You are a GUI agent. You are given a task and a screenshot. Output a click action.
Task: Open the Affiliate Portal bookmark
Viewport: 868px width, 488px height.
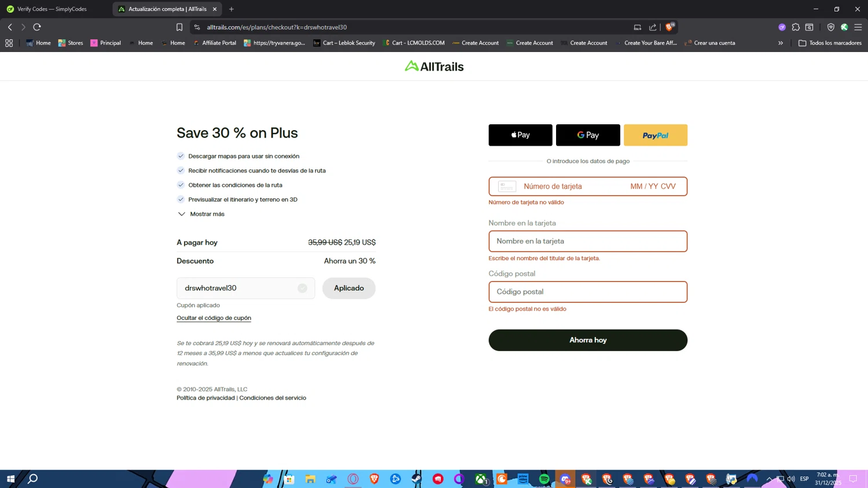point(214,43)
